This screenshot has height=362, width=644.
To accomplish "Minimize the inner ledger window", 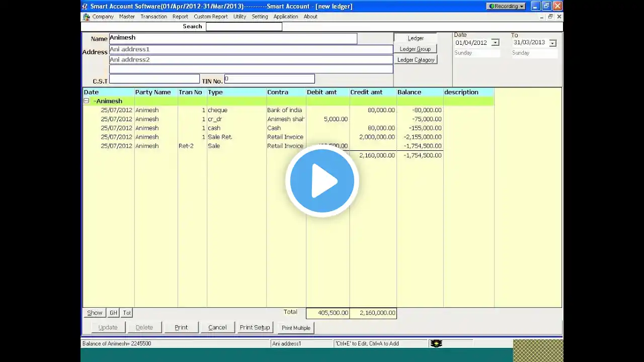I will tap(542, 17).
